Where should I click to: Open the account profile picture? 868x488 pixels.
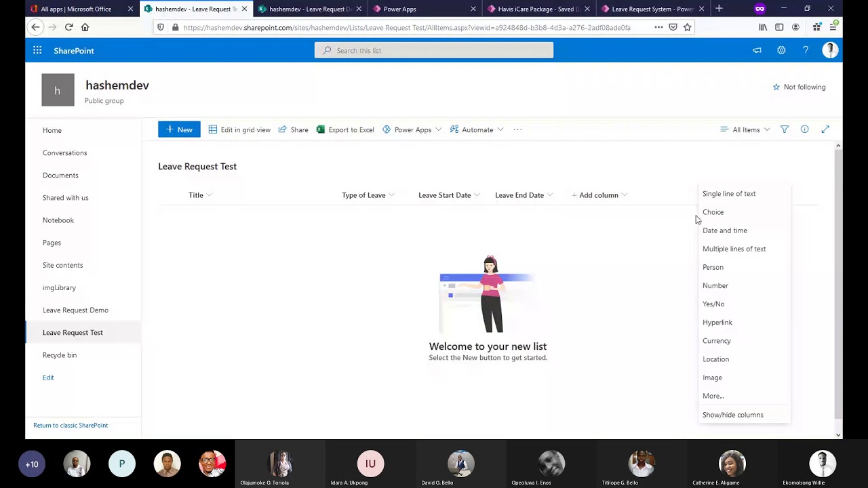coord(830,50)
